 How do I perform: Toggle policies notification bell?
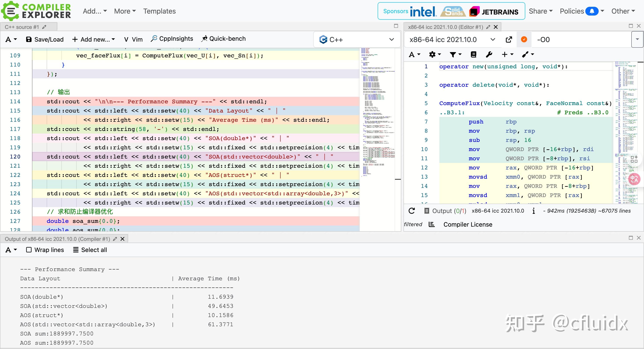(x=592, y=11)
